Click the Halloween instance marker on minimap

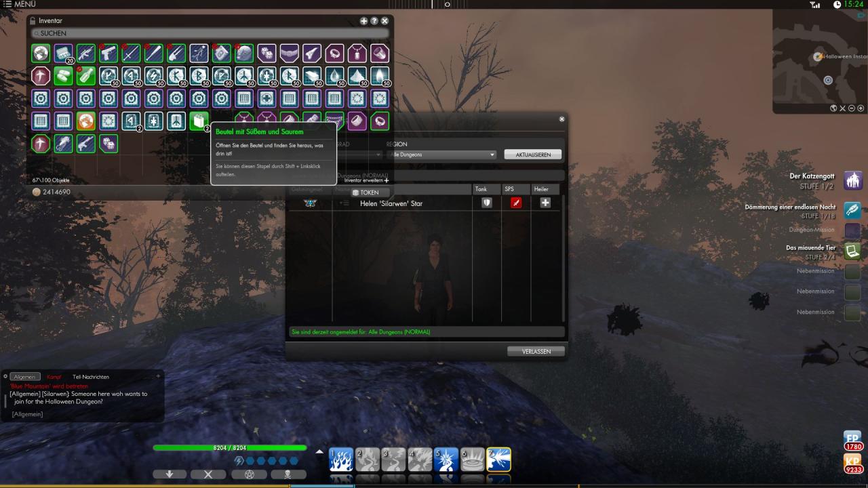coord(818,57)
